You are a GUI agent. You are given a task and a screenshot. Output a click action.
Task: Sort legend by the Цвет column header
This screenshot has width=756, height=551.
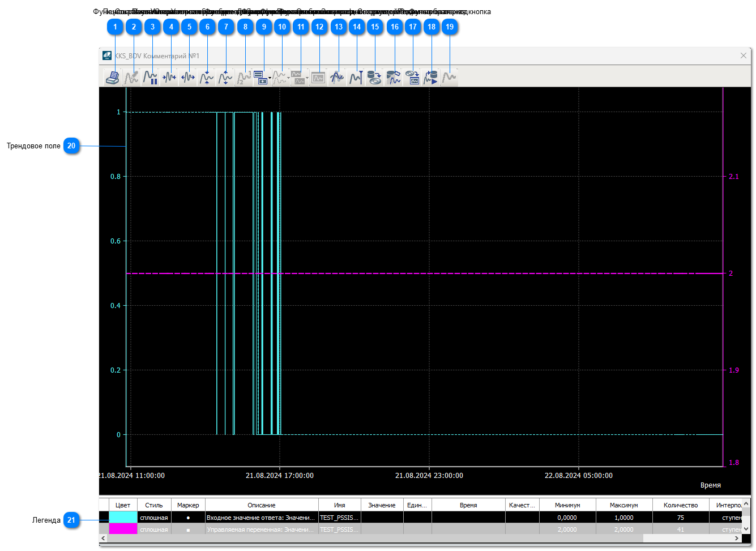tap(123, 505)
